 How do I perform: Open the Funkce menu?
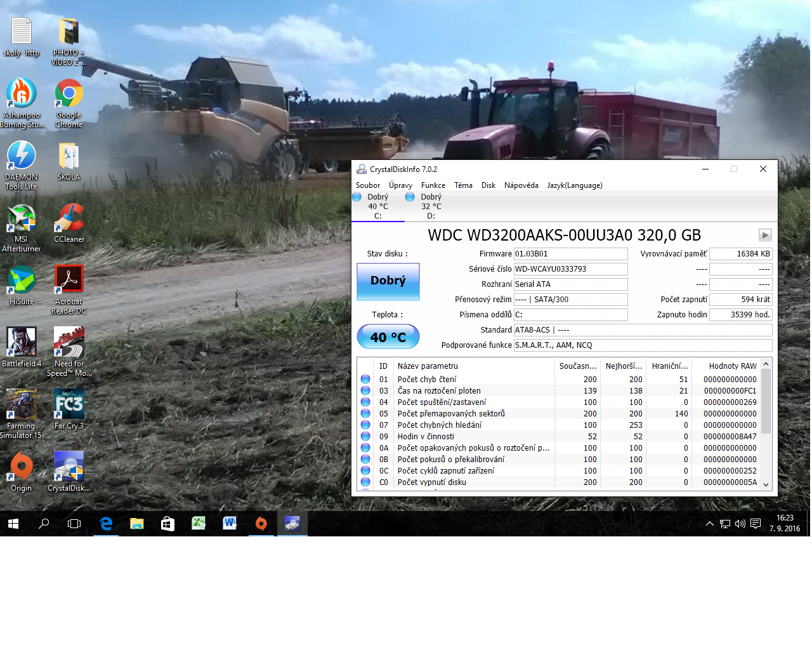[x=433, y=185]
